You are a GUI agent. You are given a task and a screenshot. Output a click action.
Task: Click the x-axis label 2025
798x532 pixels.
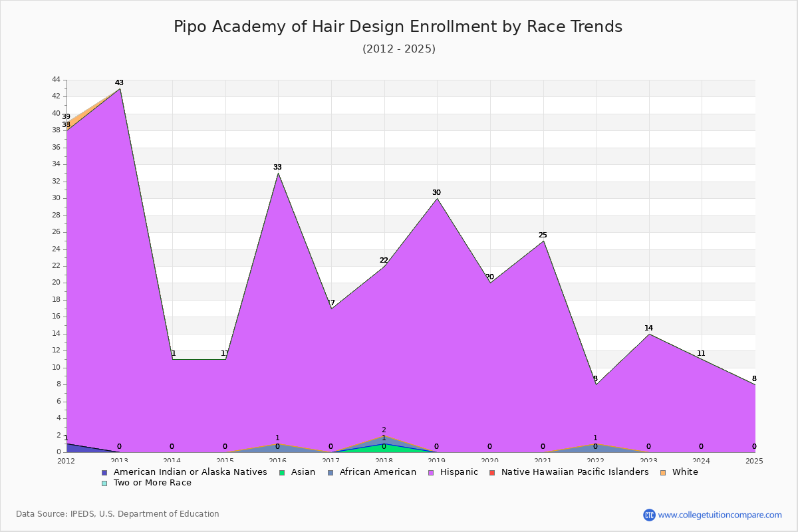tap(754, 460)
